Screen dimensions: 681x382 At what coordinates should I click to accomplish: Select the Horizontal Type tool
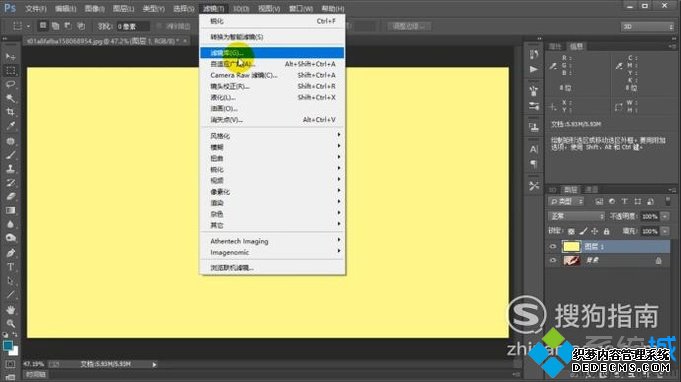[10, 267]
